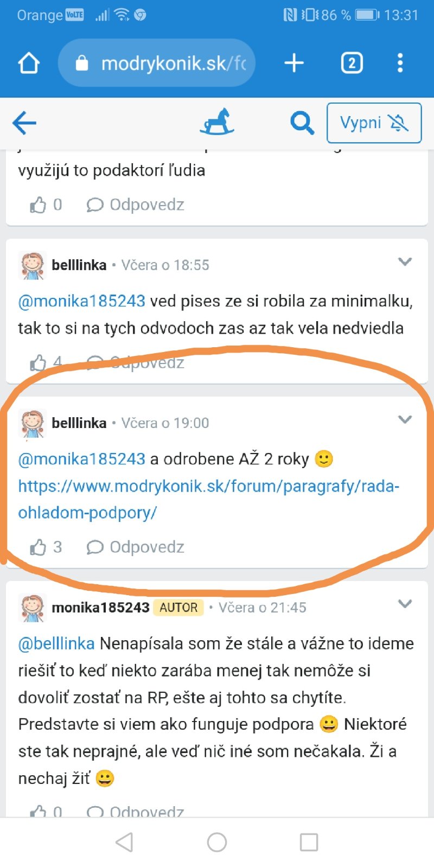This screenshot has width=434, height=868.
Task: Open @monika185243 mention in 18:55 comment
Action: click(x=82, y=301)
